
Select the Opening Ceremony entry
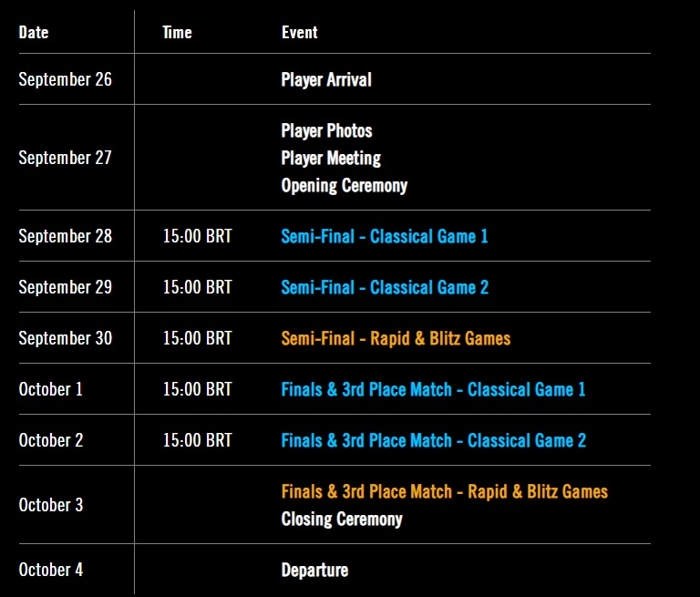coord(344,185)
